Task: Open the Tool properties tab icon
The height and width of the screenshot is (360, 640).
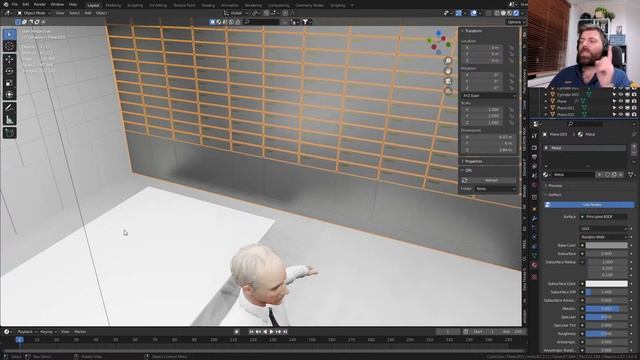Action: pyautogui.click(x=534, y=136)
